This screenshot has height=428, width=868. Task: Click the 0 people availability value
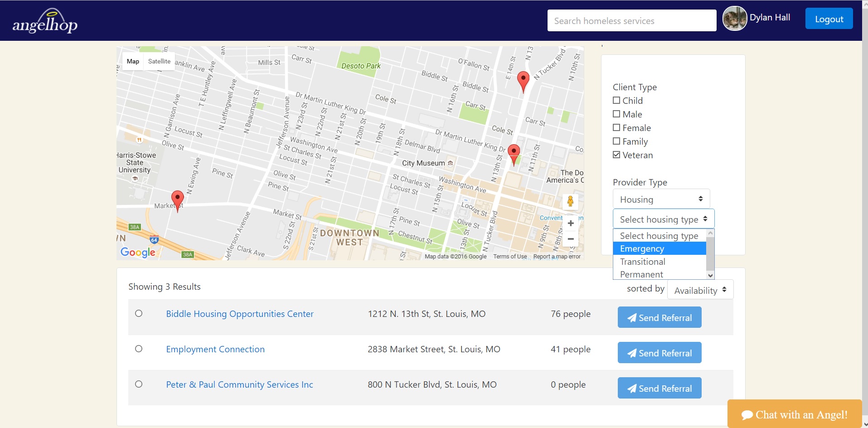(568, 384)
